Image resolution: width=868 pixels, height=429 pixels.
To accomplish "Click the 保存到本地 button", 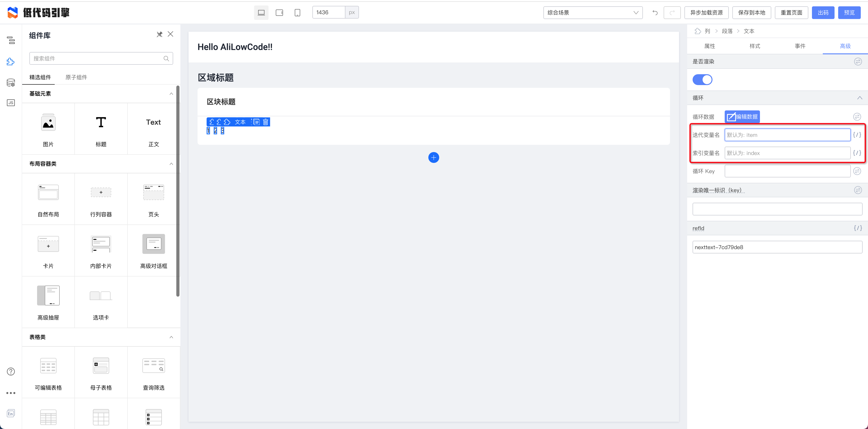I will (x=751, y=12).
